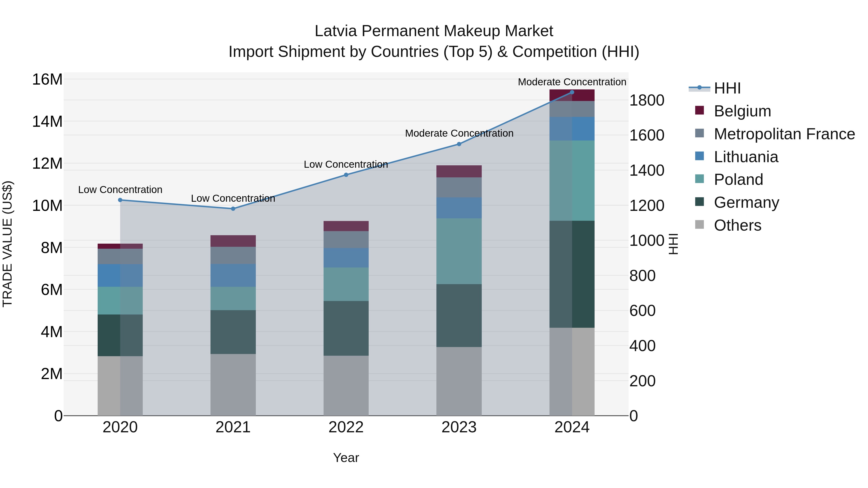Click the left axis tick '10M'

[x=47, y=206]
